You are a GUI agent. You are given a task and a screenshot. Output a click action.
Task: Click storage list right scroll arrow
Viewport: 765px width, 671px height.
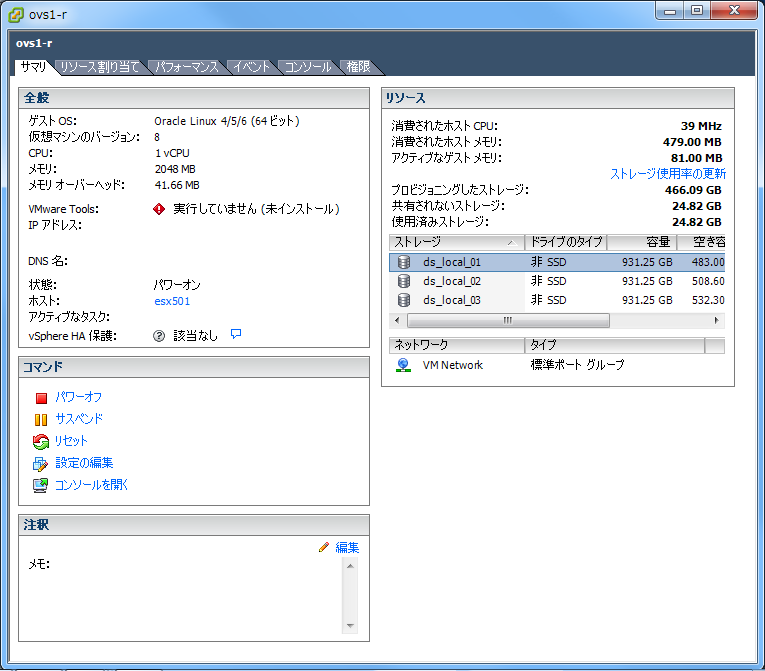[x=716, y=321]
